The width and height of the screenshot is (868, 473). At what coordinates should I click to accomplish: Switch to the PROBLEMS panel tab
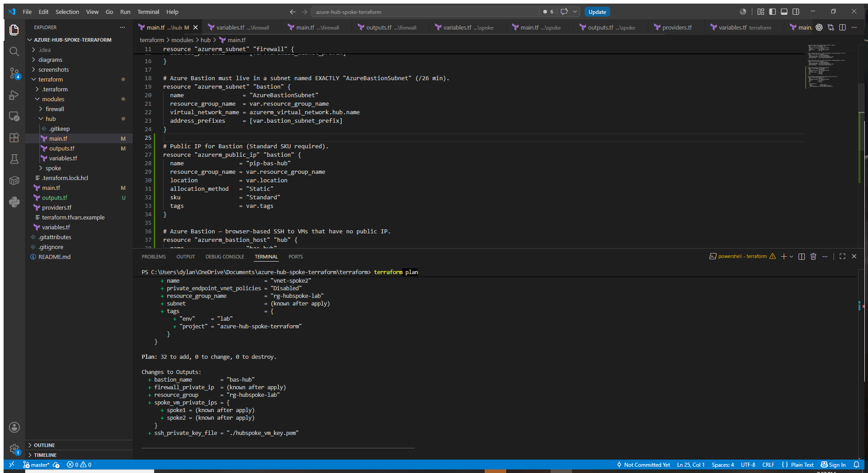[154, 257]
